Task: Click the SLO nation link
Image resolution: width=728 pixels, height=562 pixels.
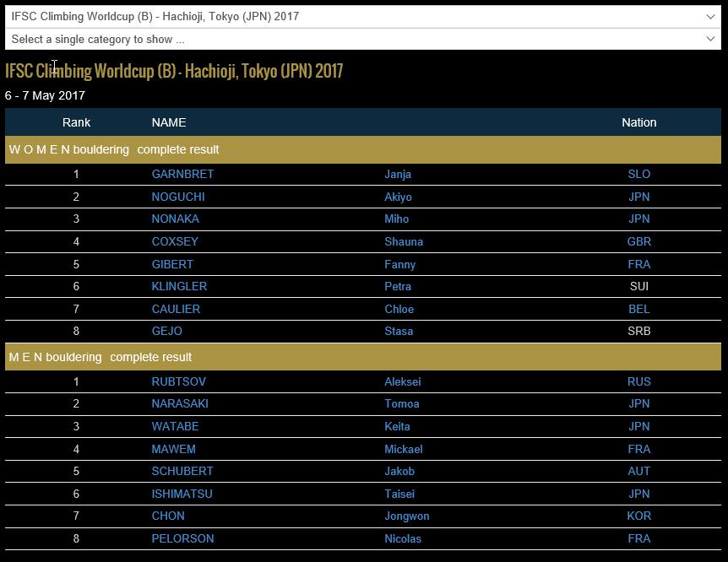Action: pyautogui.click(x=638, y=174)
